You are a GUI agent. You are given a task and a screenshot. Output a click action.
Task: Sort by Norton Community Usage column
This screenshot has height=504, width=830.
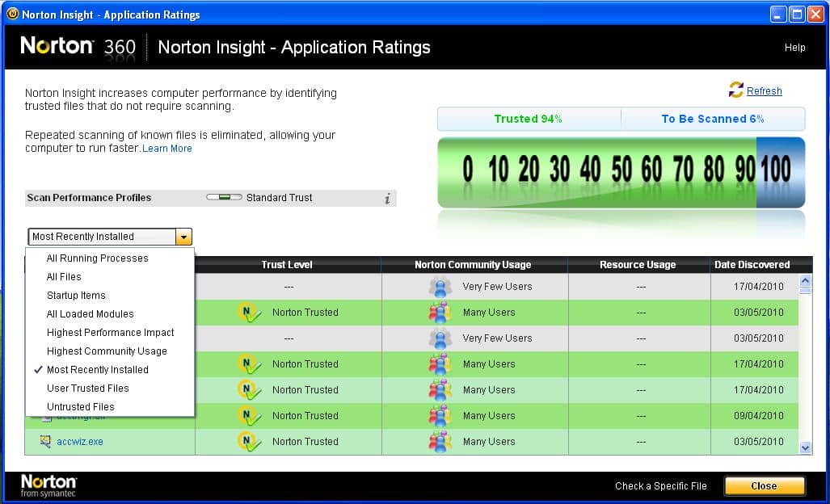pyautogui.click(x=474, y=264)
